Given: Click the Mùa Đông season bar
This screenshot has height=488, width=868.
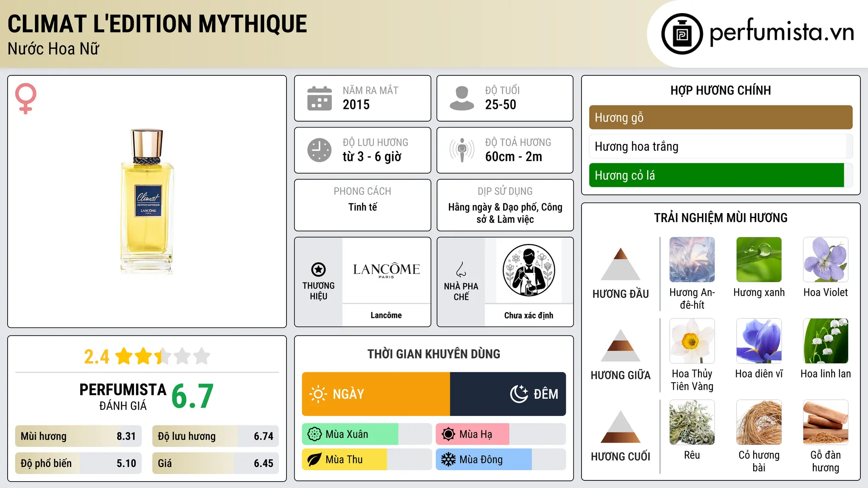Looking at the screenshot, I should tap(501, 460).
